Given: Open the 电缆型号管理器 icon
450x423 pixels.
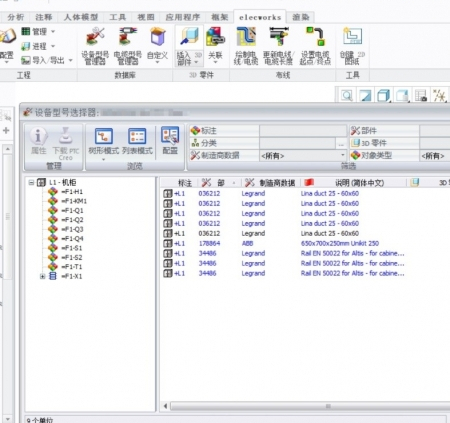Looking at the screenshot, I should point(128,37).
